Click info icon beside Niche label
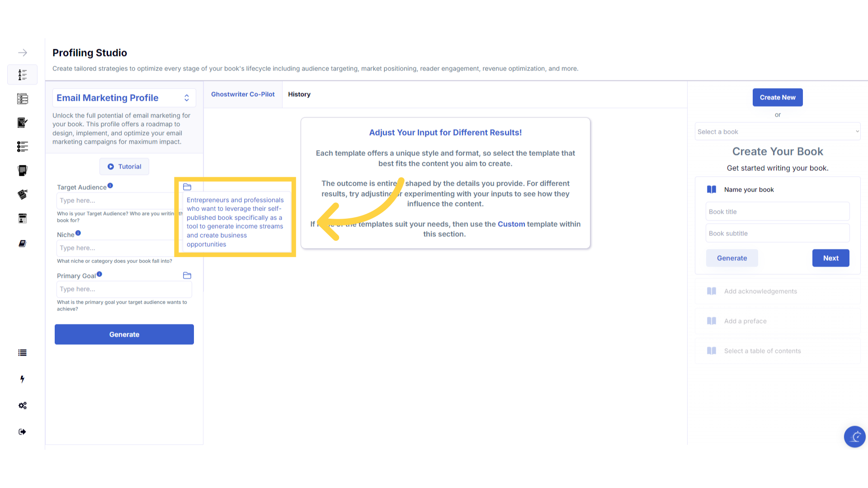Screen dimensions: 868x488 point(78,233)
